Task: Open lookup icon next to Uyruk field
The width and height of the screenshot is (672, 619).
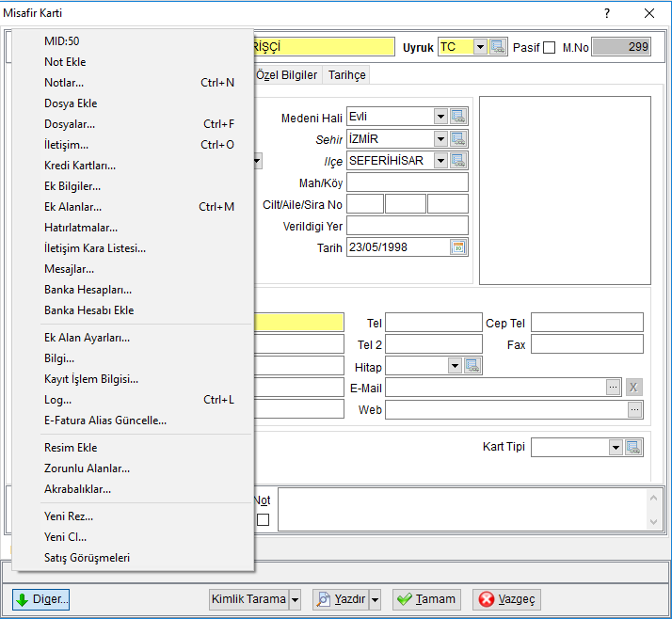Action: coord(498,47)
